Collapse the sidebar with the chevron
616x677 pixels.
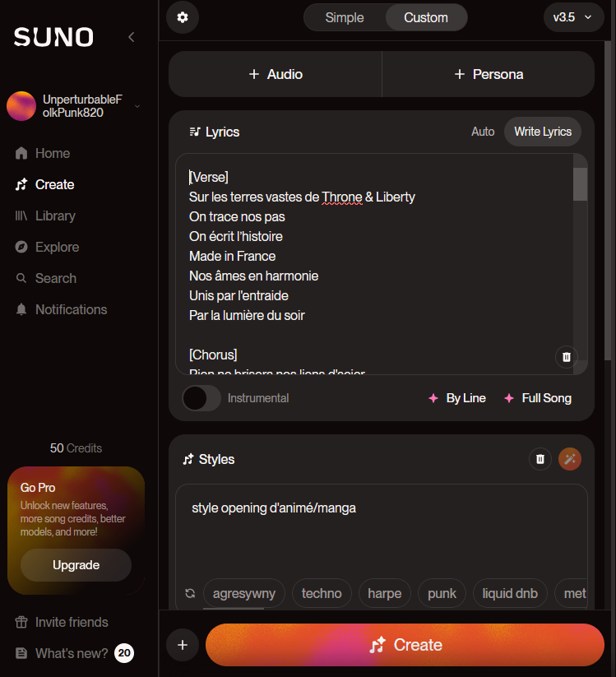(x=132, y=37)
